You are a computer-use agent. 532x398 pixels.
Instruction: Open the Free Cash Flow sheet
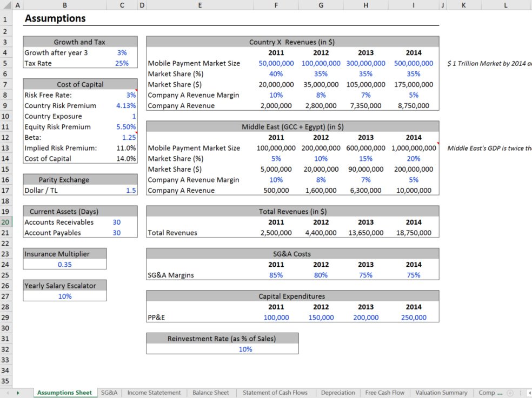coord(384,393)
